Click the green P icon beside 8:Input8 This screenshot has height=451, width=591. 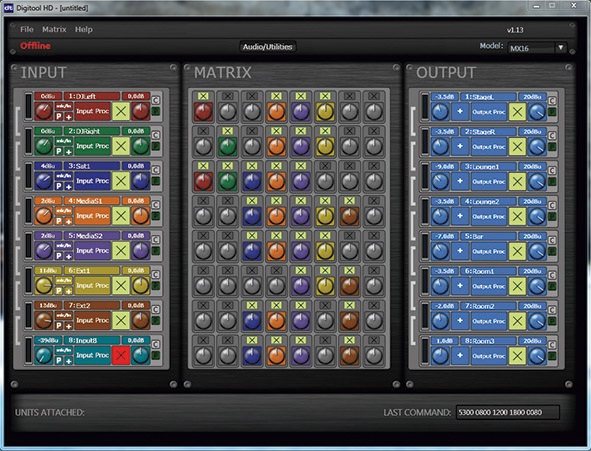coord(155,355)
